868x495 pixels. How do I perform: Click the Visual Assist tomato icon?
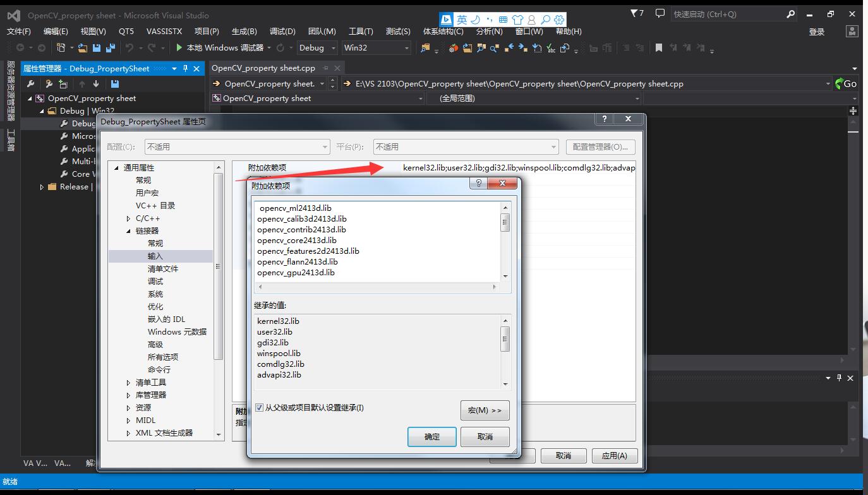(x=454, y=48)
